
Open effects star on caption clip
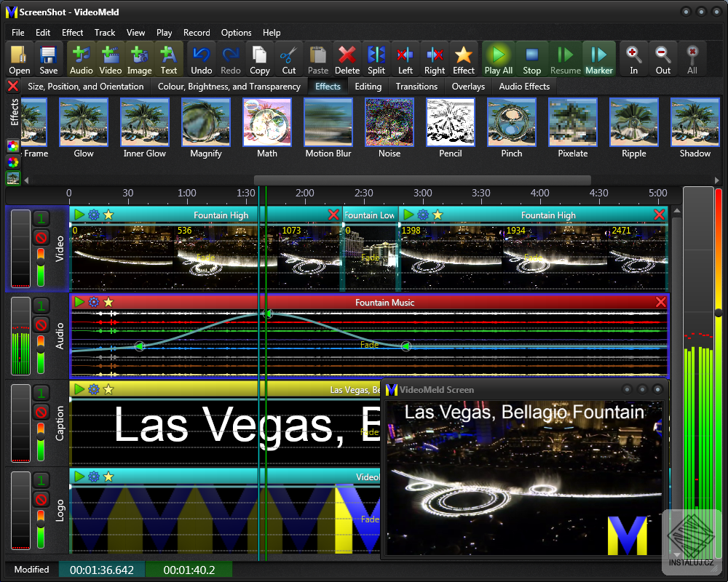click(108, 389)
